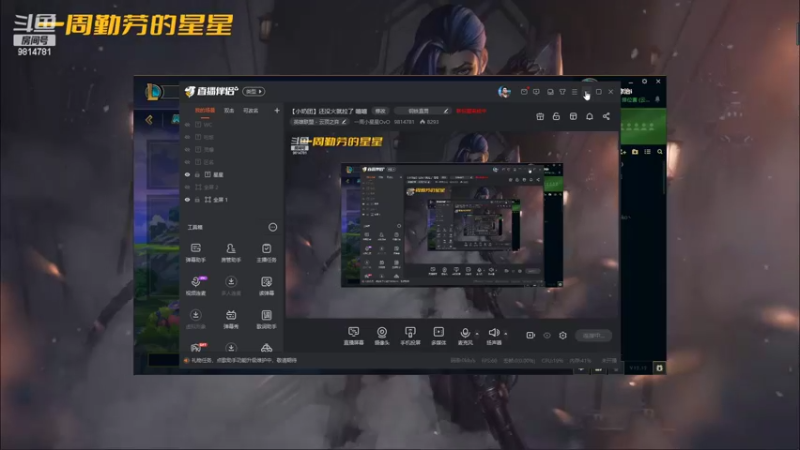
Task: Toggle visibility eye of 全屏 1 source
Action: [x=187, y=199]
